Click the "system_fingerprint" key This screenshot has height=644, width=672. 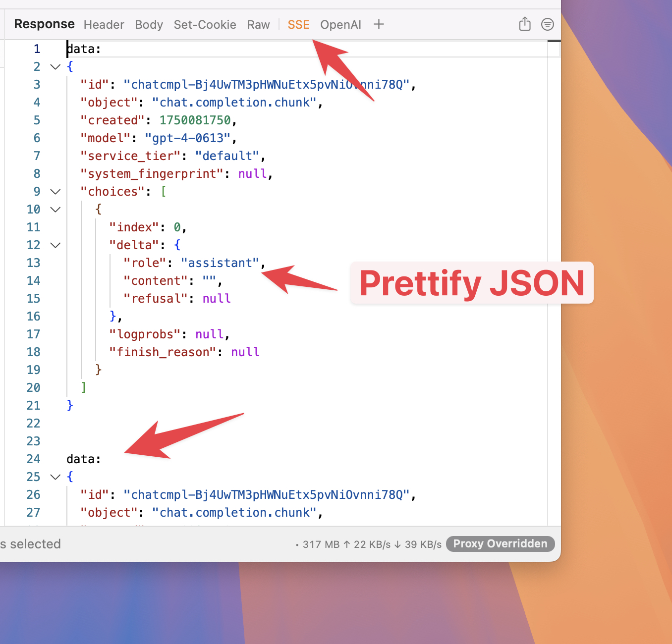152,174
